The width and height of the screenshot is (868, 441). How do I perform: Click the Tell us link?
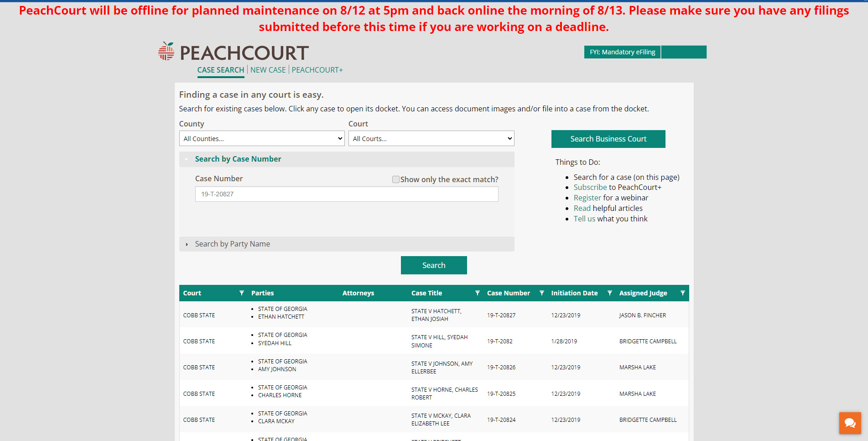point(584,219)
